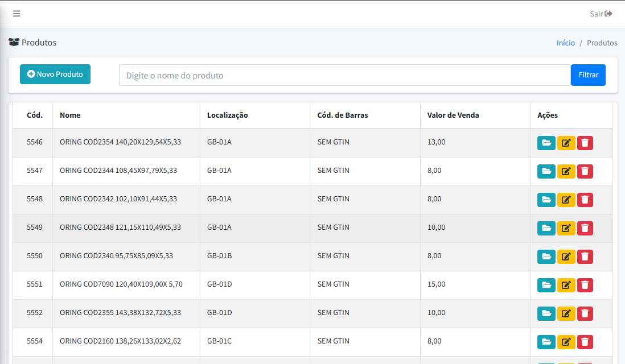Select product name ORING COD2342 102,10X91,44X5,33
Image resolution: width=625 pixels, height=364 pixels.
[x=118, y=198]
